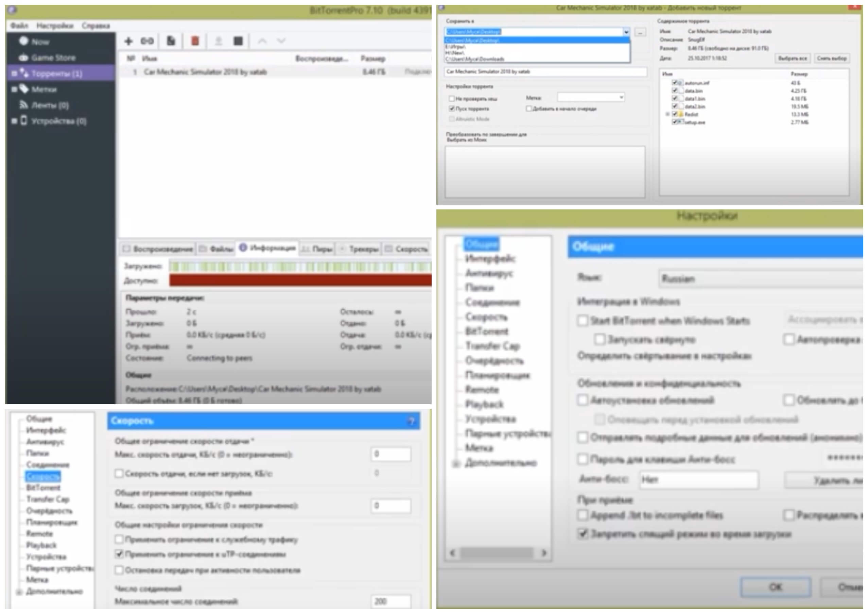The image size is (868, 614).
Task: Click the browse (...) button beside save path
Action: pos(640,32)
